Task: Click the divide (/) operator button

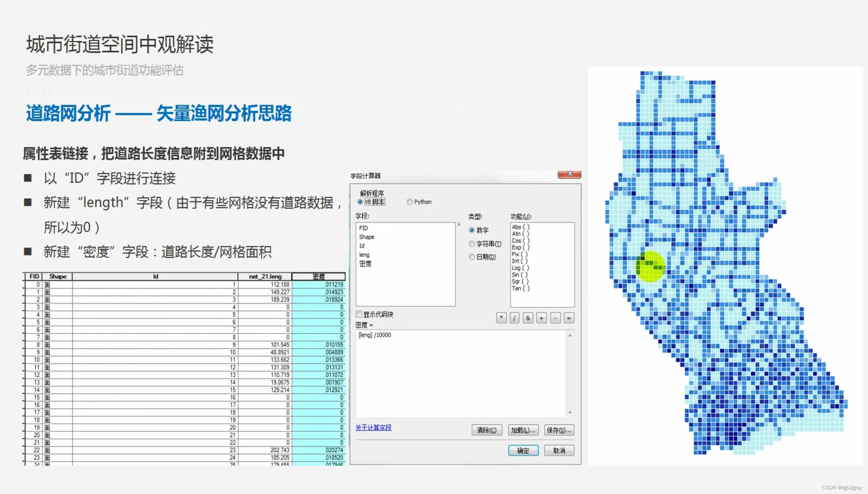Action: pyautogui.click(x=515, y=318)
